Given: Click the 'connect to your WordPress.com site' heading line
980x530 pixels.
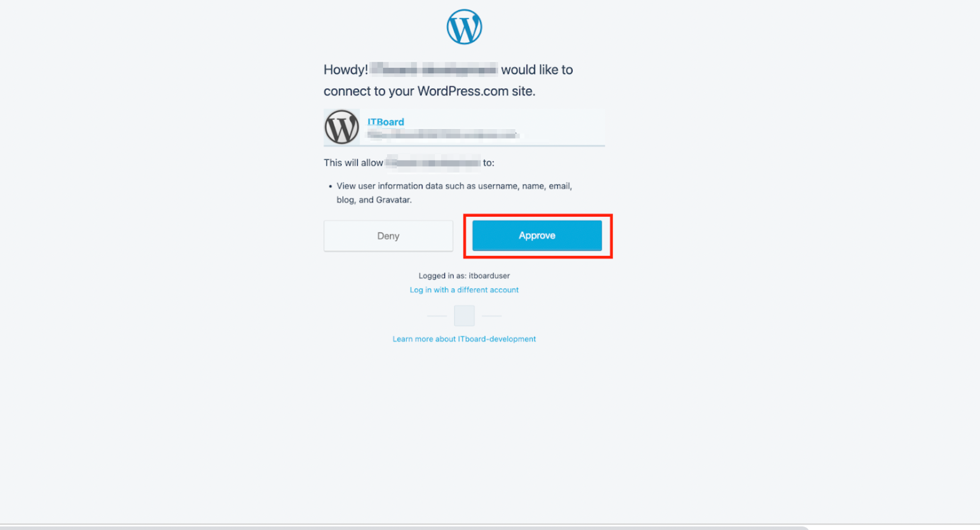Looking at the screenshot, I should point(429,91).
